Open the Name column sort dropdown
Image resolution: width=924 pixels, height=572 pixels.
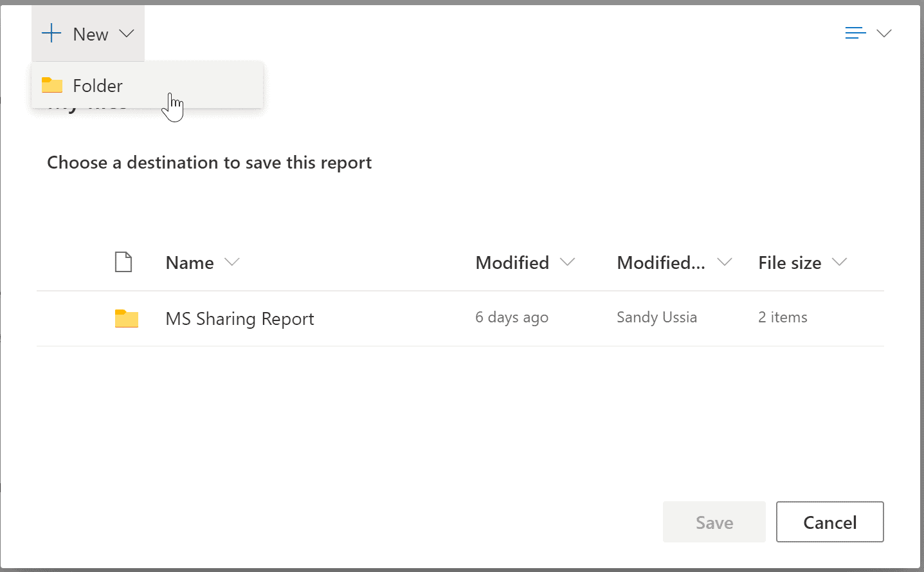(x=233, y=263)
